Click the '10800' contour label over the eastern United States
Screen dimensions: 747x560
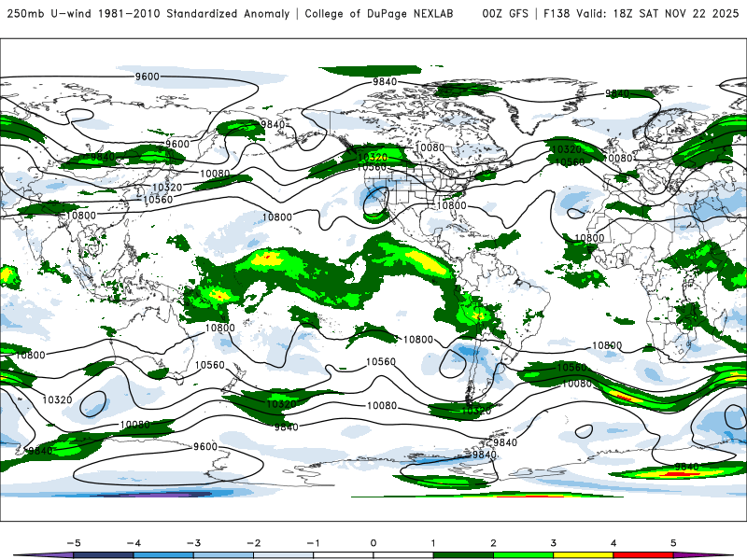coord(452,205)
